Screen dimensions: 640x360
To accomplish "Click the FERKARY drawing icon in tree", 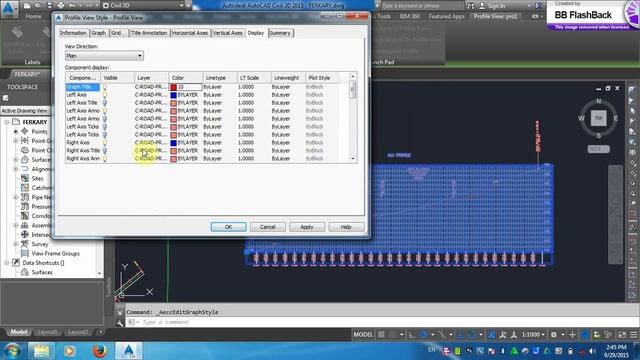I will click(16, 122).
